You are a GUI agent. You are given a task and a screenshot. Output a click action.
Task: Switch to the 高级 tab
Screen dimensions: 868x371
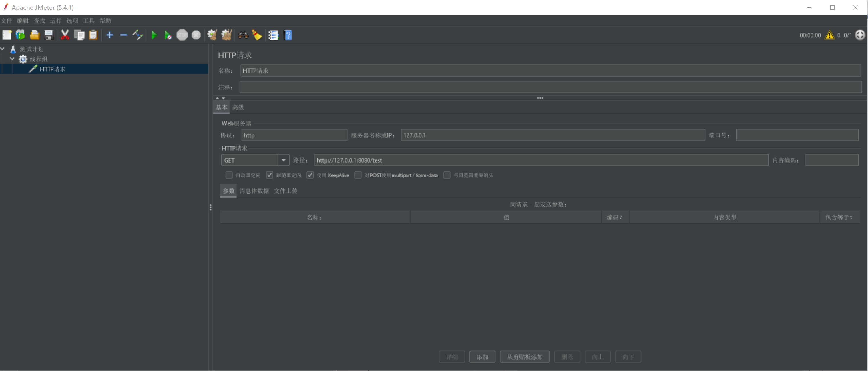(238, 107)
